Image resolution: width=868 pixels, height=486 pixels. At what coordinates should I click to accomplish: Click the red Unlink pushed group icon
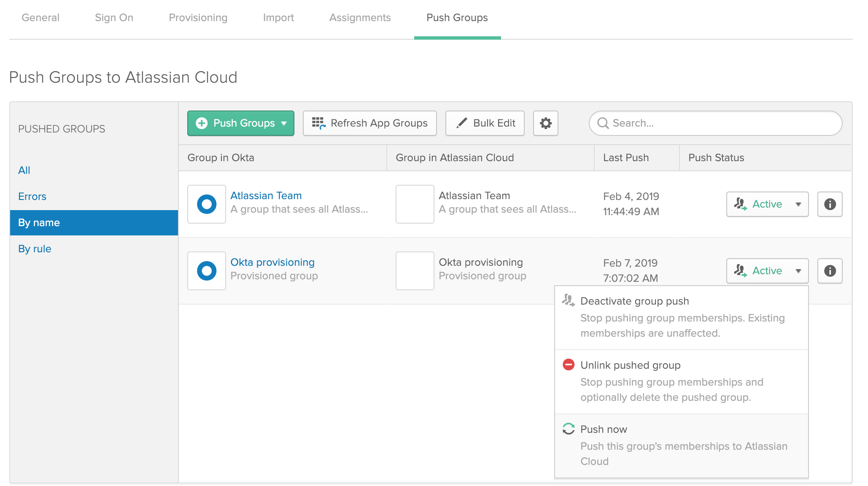(569, 364)
